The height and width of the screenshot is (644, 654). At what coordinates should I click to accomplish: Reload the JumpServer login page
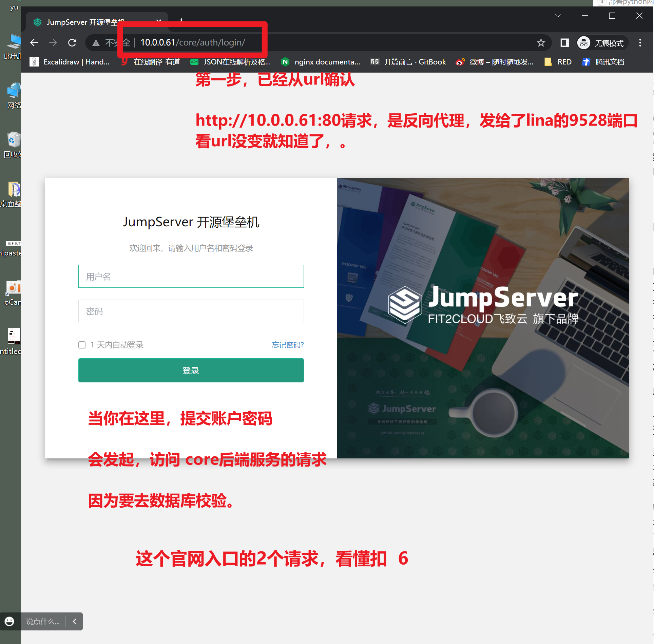click(72, 43)
